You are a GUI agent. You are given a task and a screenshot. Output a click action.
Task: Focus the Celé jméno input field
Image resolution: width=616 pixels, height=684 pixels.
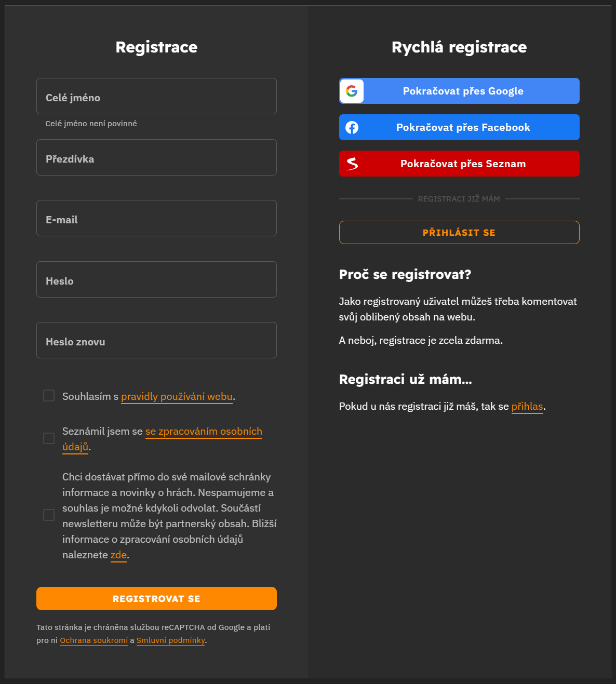click(x=156, y=96)
